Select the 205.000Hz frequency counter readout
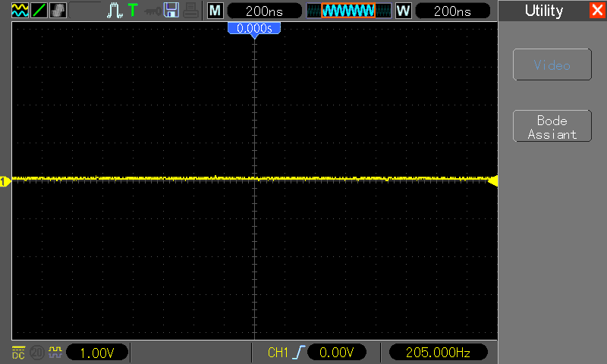 438,353
